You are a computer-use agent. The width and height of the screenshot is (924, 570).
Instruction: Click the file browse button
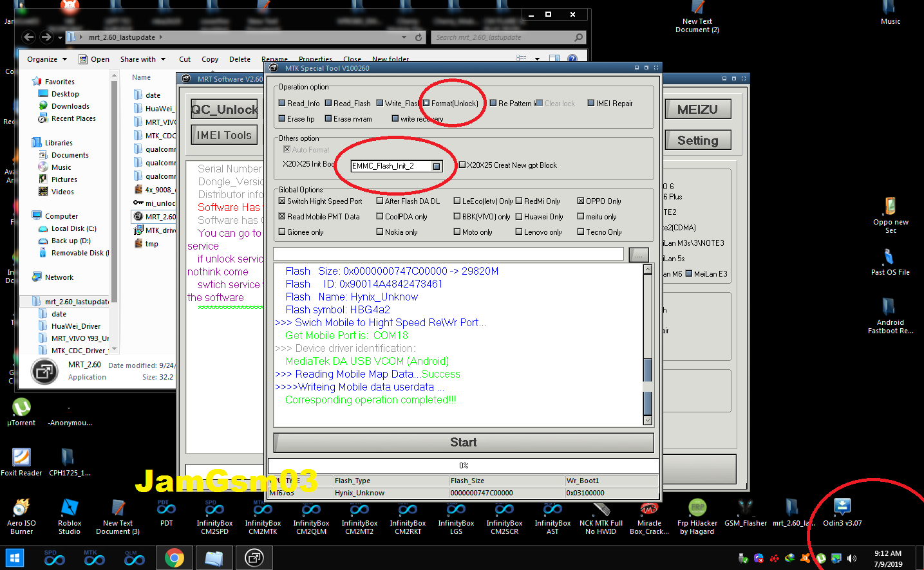639,254
